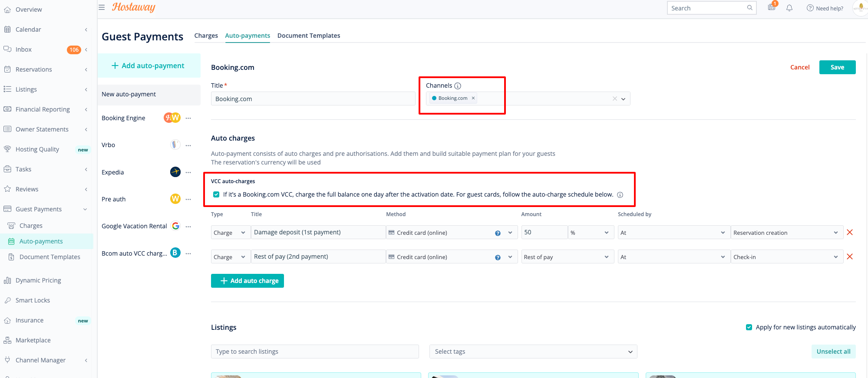This screenshot has height=378, width=868.
Task: Open the user profile avatar
Action: 860,8
